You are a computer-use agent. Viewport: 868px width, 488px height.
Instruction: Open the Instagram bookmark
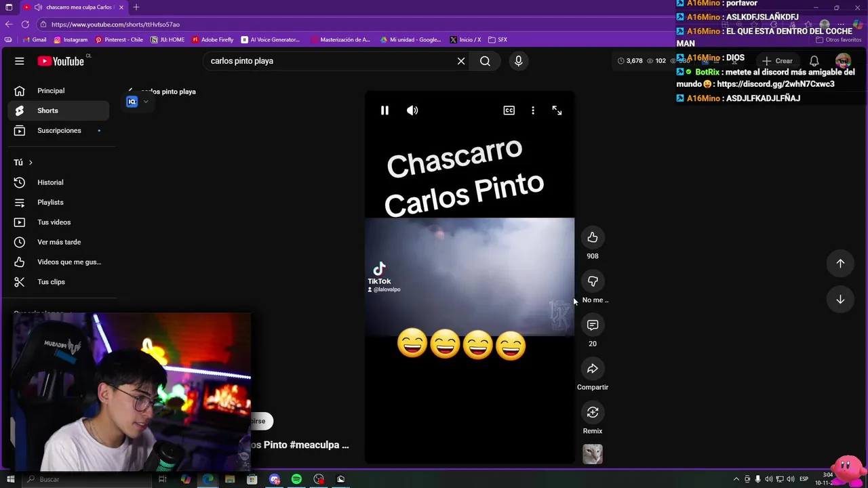pyautogui.click(x=71, y=40)
